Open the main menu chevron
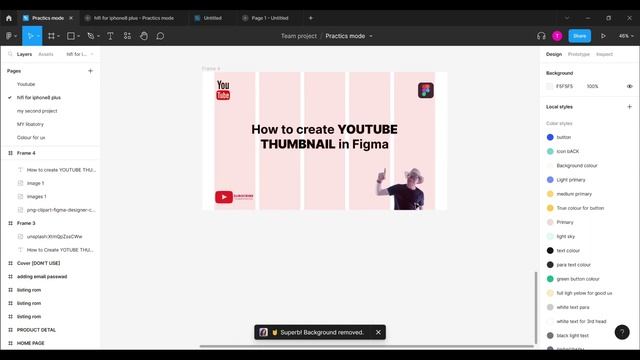 pos(16,36)
